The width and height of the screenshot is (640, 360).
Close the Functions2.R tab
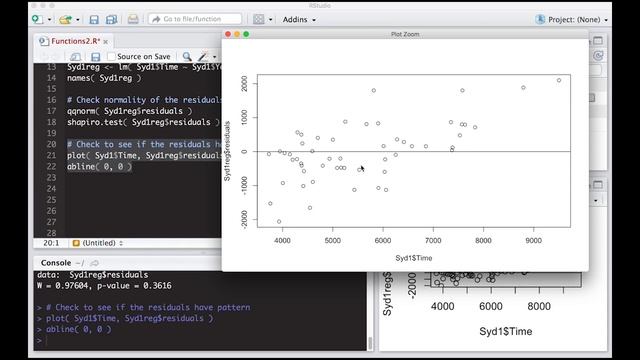pos(106,42)
